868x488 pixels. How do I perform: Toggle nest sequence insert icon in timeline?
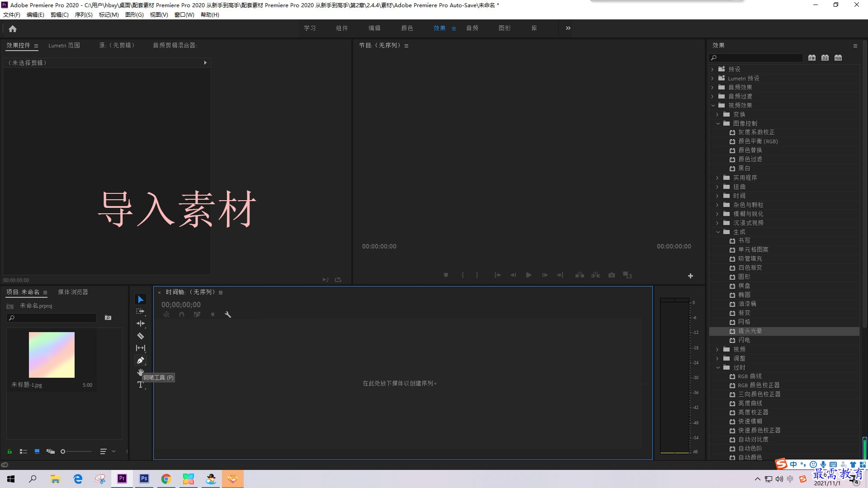pyautogui.click(x=166, y=315)
